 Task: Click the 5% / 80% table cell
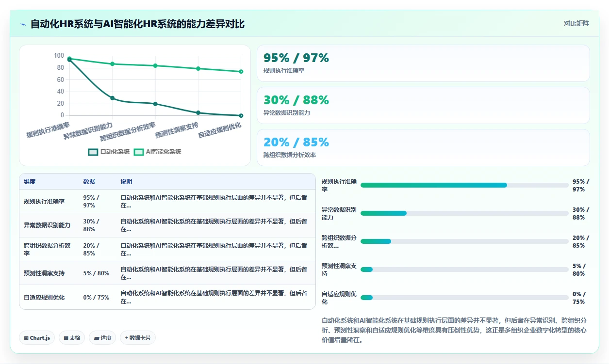[x=96, y=273]
